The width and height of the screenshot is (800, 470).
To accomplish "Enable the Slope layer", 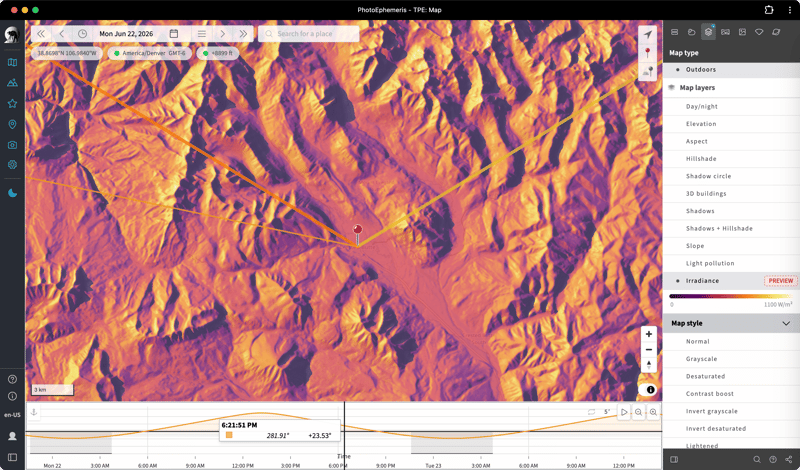I will click(731, 246).
